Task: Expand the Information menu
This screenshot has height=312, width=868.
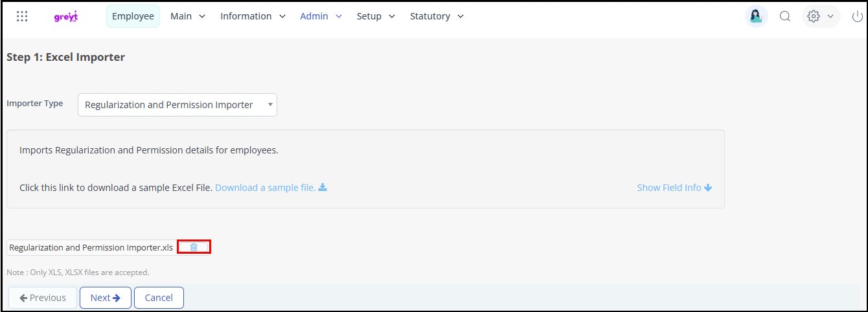Action: click(253, 17)
